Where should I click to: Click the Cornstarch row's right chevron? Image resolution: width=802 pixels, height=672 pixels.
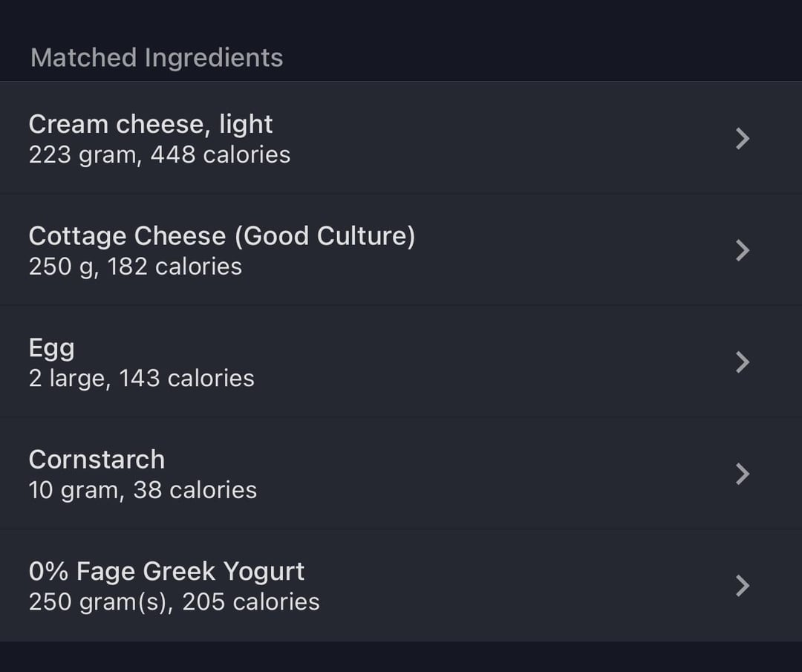743,474
